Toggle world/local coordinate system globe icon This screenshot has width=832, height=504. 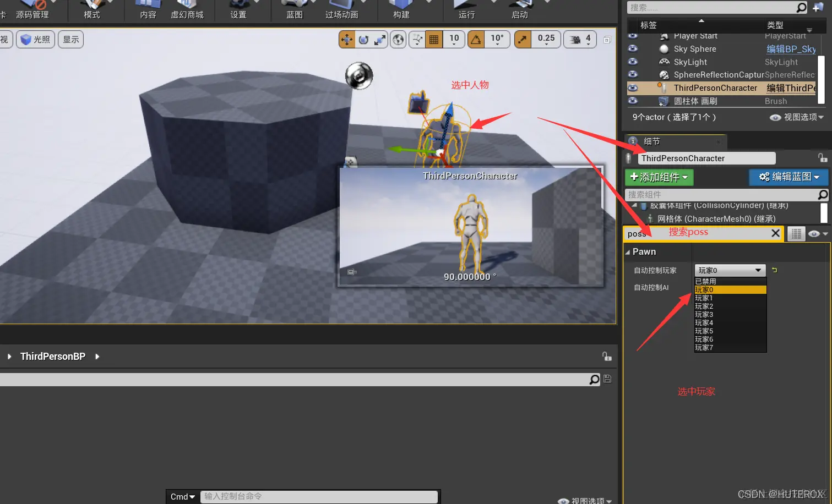[398, 40]
